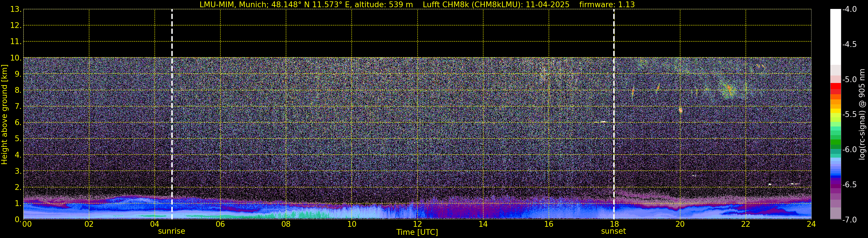Viewport: 868px width, 238px height.
Task: Click the '11' height axis tick label
Action: [x=16, y=42]
